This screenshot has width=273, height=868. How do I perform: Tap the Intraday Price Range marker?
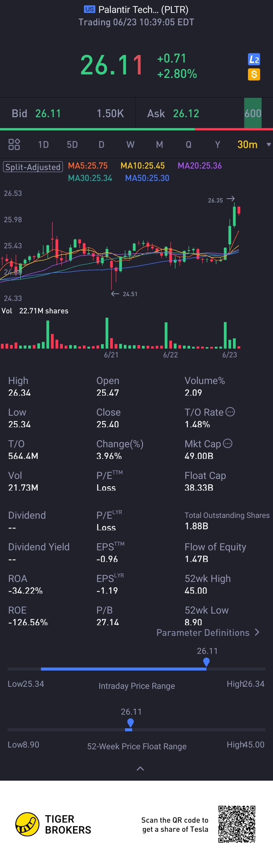coord(206,662)
